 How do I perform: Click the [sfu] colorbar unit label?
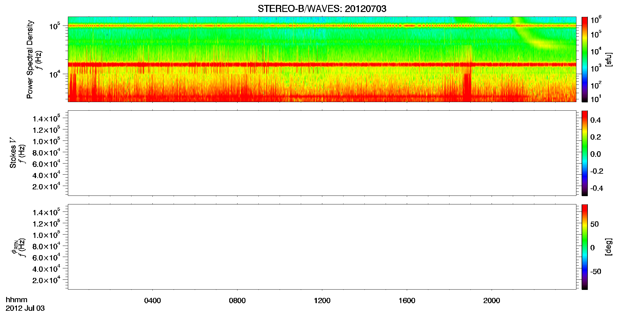(x=609, y=59)
